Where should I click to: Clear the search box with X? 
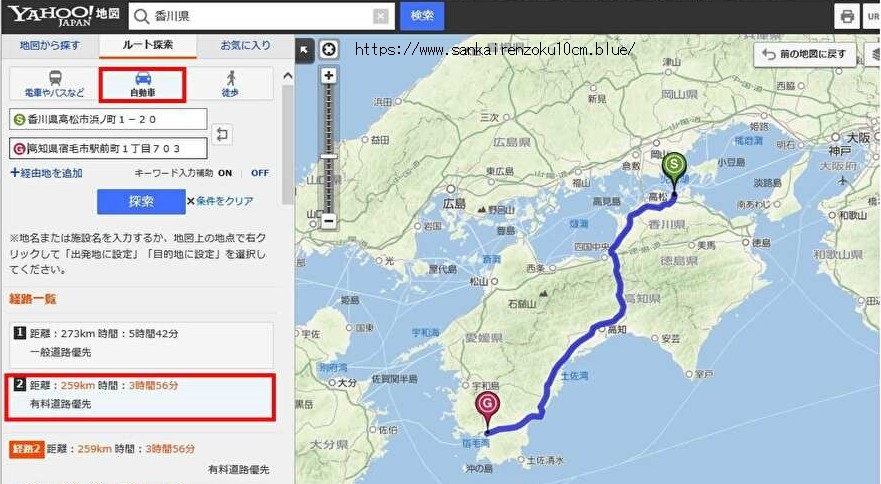[380, 16]
